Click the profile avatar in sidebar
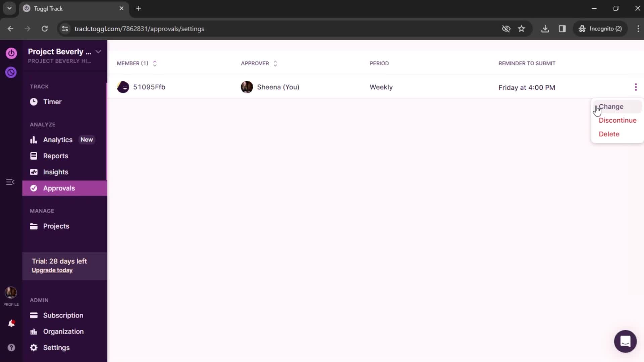 [11, 292]
